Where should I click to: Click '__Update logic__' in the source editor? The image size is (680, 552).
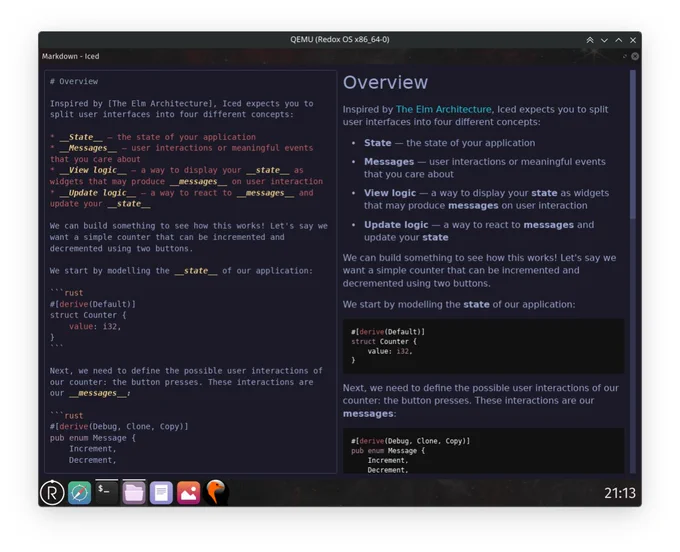[x=98, y=193]
